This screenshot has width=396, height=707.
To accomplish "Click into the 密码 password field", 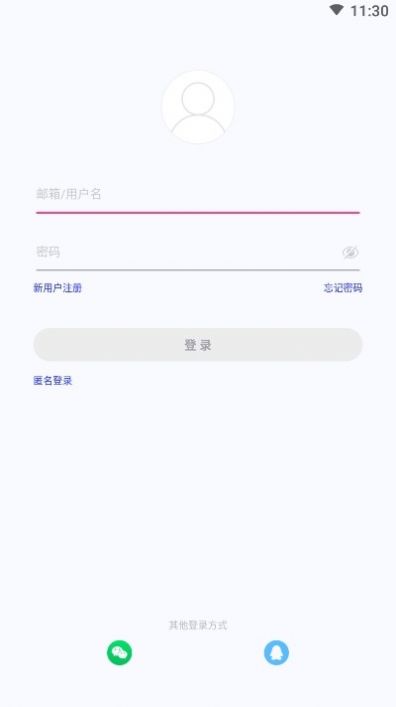I will 187,252.
